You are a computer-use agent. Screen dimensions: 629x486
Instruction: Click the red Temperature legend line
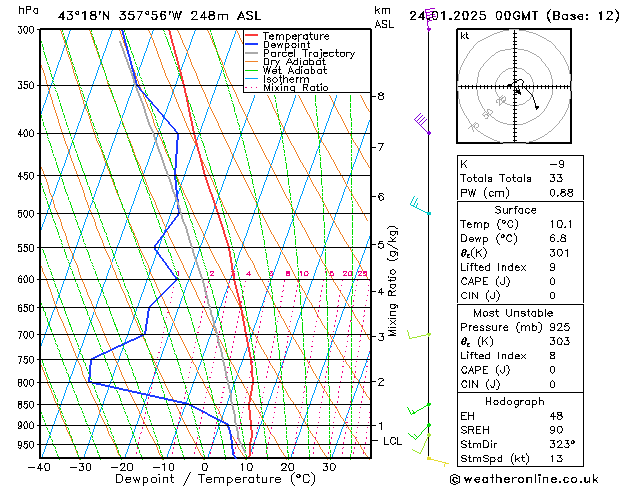pyautogui.click(x=251, y=36)
